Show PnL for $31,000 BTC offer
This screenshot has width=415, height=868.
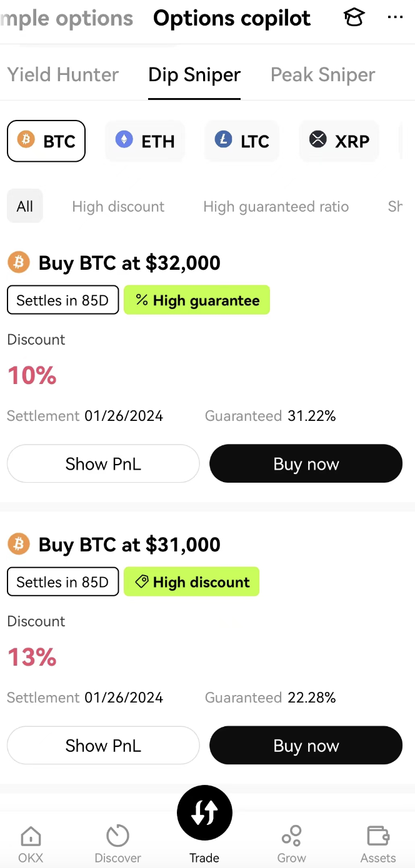point(103,746)
